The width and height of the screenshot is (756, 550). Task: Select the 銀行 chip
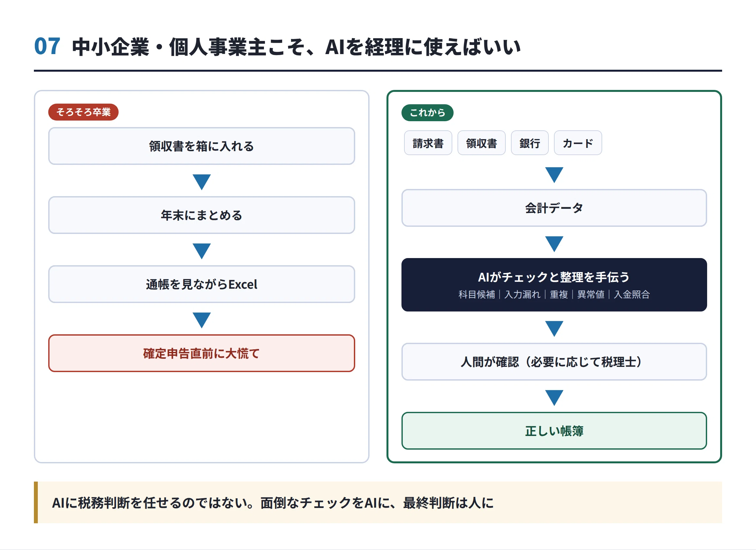tap(530, 143)
